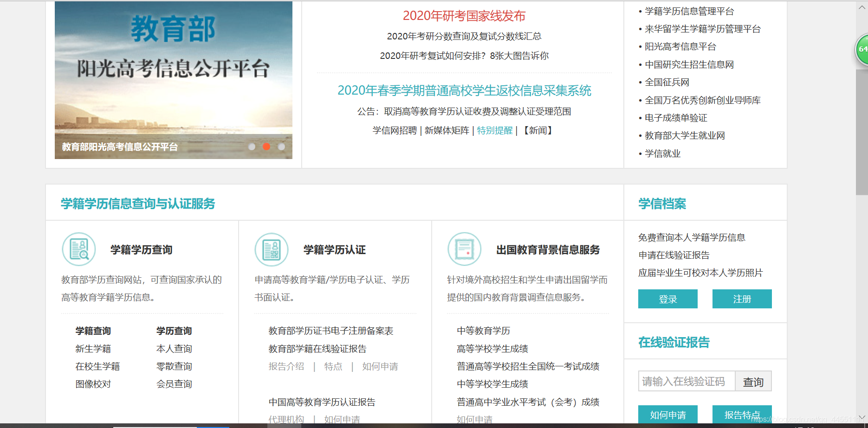This screenshot has width=868, height=428.
Task: Click the 【新闻】 link
Action: coord(538,130)
